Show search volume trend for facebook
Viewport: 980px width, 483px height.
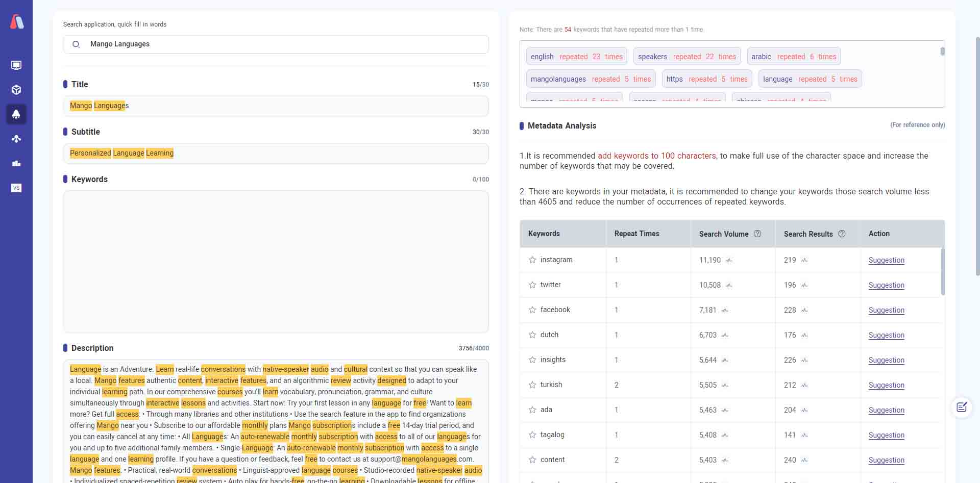pyautogui.click(x=725, y=310)
